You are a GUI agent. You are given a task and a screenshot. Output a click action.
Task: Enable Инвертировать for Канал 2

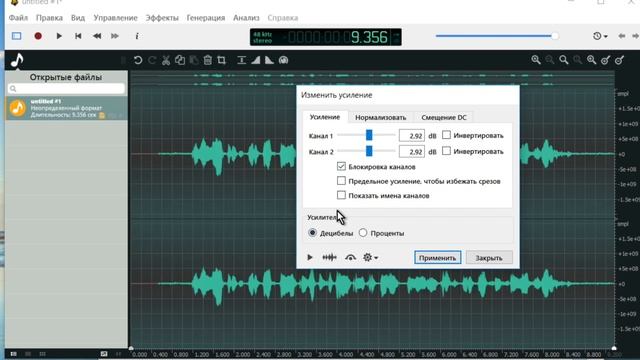tap(447, 151)
